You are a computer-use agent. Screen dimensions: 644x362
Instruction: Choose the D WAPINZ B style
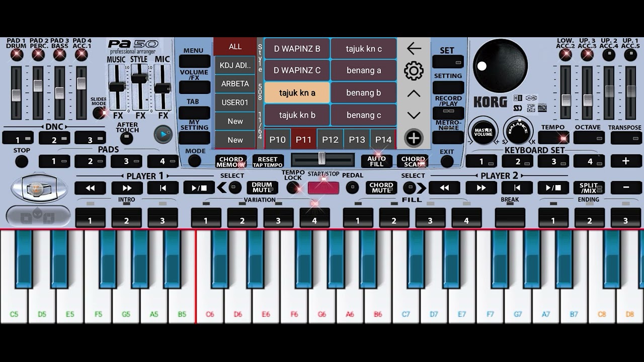coord(297,49)
